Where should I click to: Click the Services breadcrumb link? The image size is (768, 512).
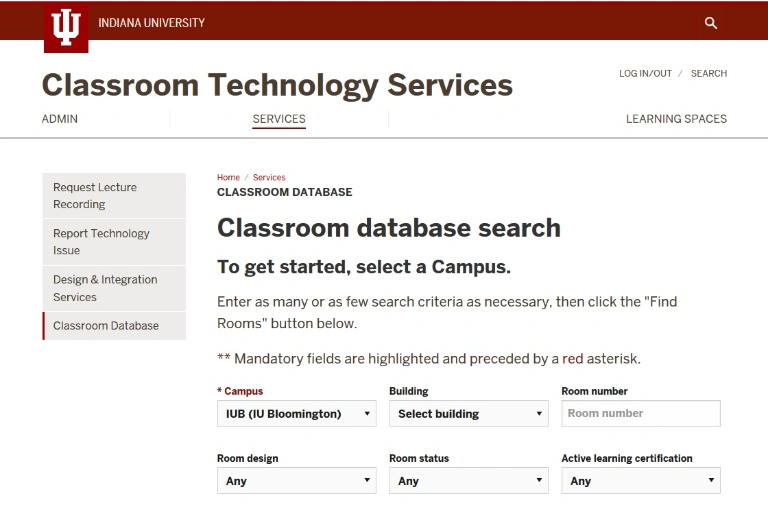point(269,178)
